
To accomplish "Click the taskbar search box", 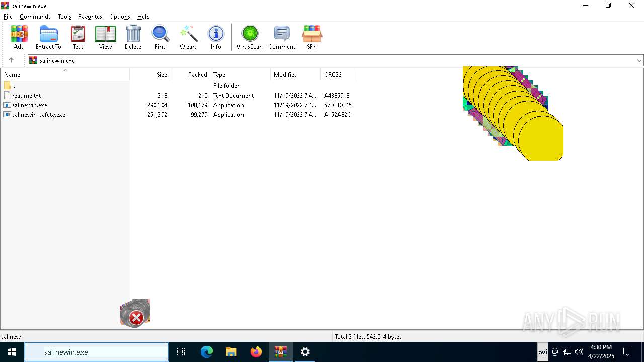I will point(97,352).
